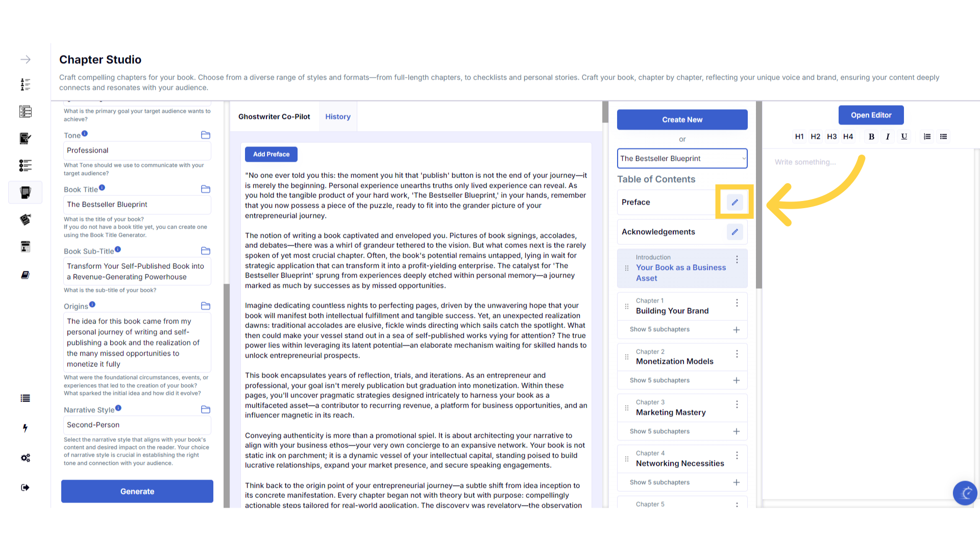
Task: Open Chapter 1 three-dot options menu
Action: coord(737,303)
